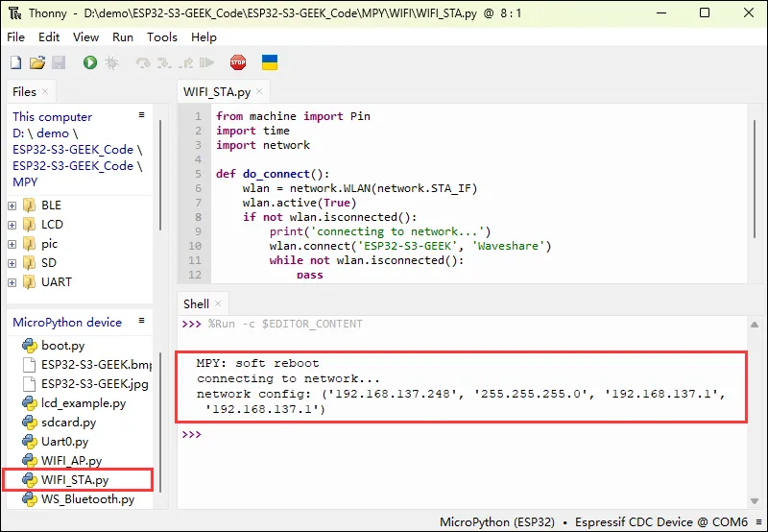Click the This computer header link

(x=52, y=117)
